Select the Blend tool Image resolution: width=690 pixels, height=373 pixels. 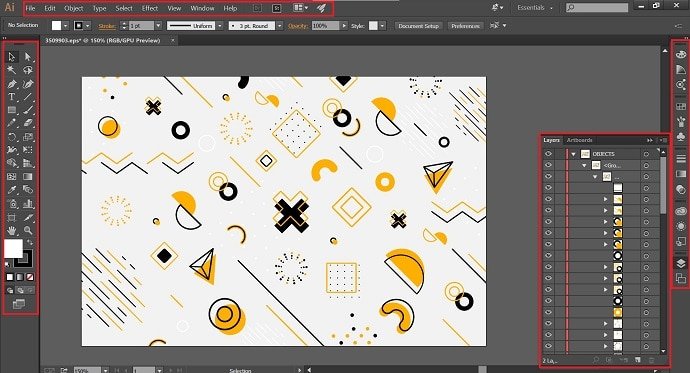pos(28,190)
